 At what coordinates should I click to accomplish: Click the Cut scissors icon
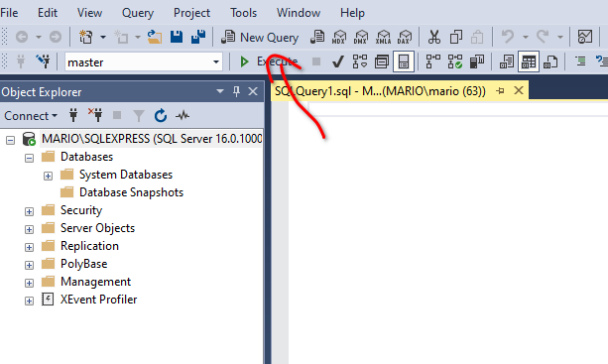[x=433, y=38]
